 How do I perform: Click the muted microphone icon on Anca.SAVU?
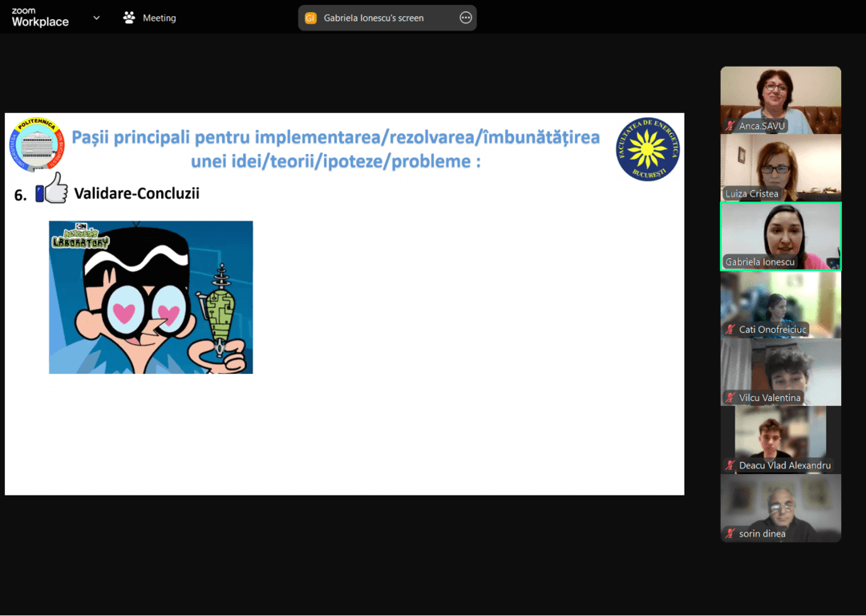[730, 126]
